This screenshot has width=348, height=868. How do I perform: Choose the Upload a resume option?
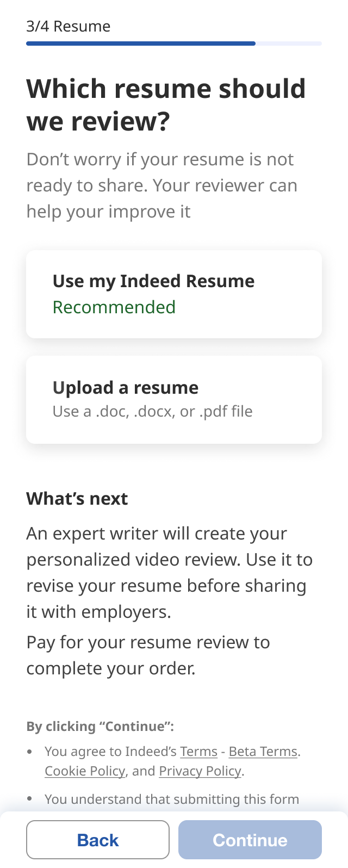(173, 399)
